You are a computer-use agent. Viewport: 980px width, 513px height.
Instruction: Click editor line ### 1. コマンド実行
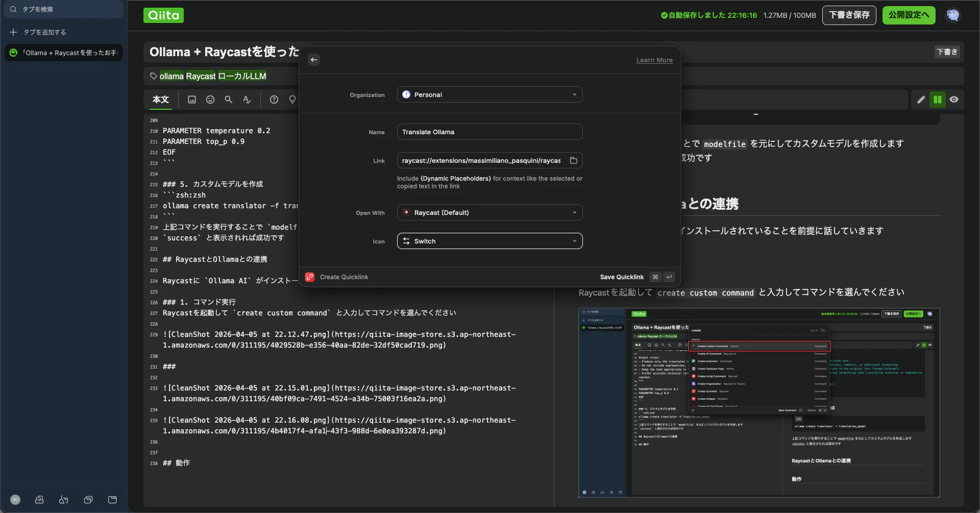[199, 302]
